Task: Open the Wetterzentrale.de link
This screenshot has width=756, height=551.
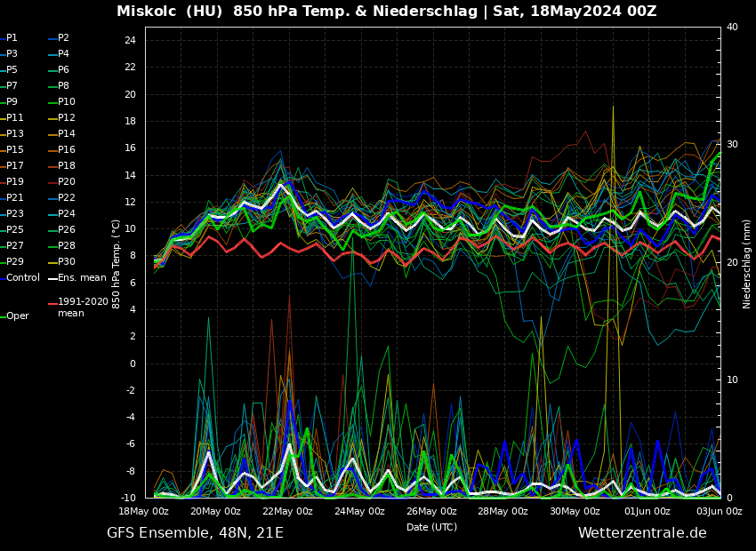Action: (x=641, y=533)
